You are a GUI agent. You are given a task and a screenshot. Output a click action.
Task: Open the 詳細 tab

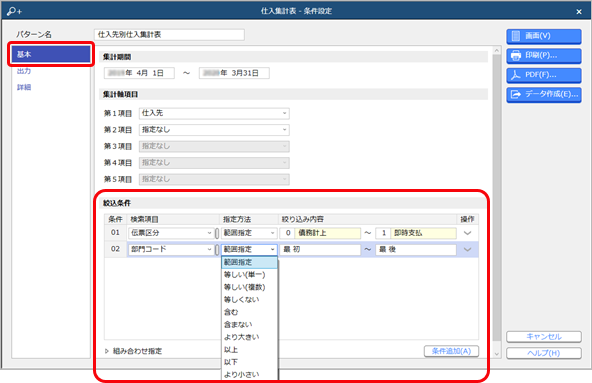pyautogui.click(x=24, y=87)
